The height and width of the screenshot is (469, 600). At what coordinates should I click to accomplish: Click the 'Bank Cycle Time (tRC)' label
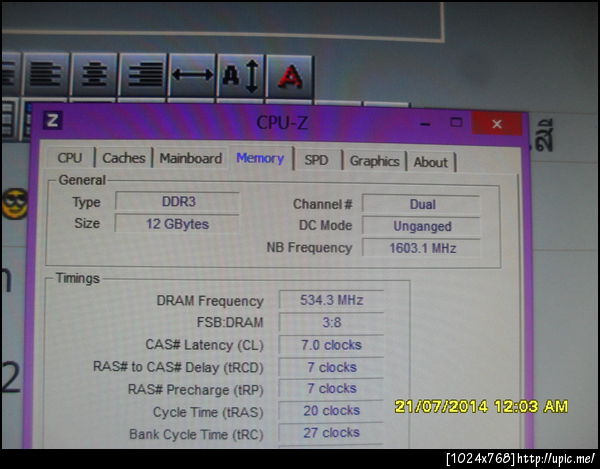coord(196,434)
